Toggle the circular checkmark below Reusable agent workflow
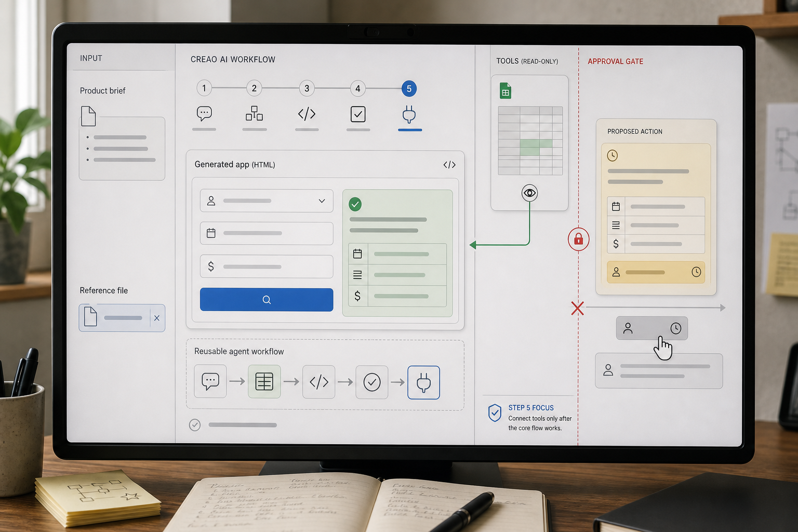Image resolution: width=798 pixels, height=532 pixels. click(195, 425)
